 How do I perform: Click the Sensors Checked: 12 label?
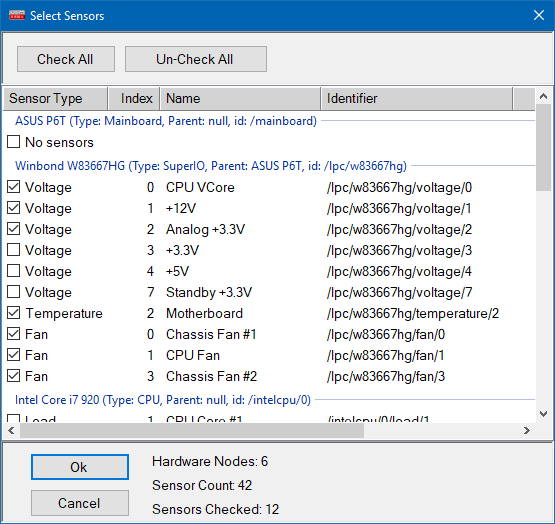(216, 509)
